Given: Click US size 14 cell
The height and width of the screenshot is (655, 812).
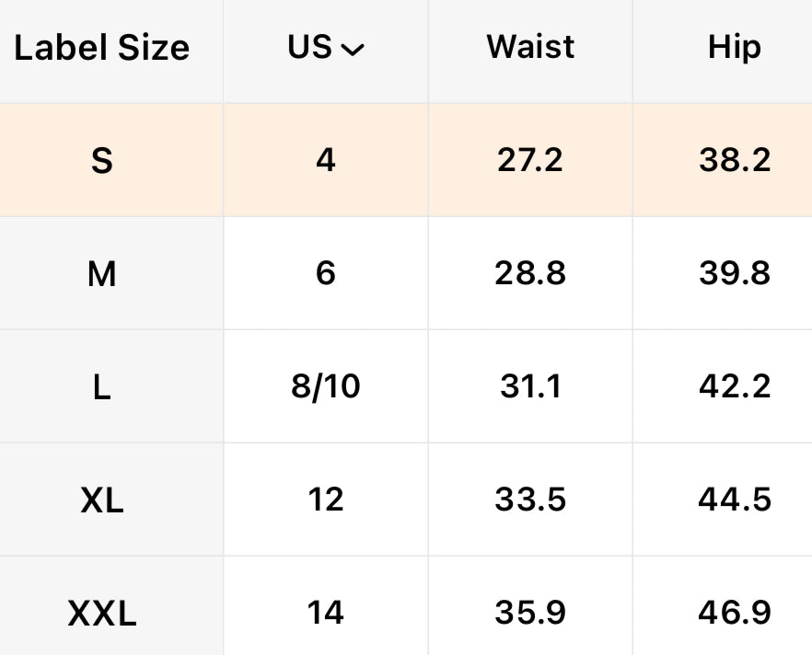Looking at the screenshot, I should tap(326, 613).
